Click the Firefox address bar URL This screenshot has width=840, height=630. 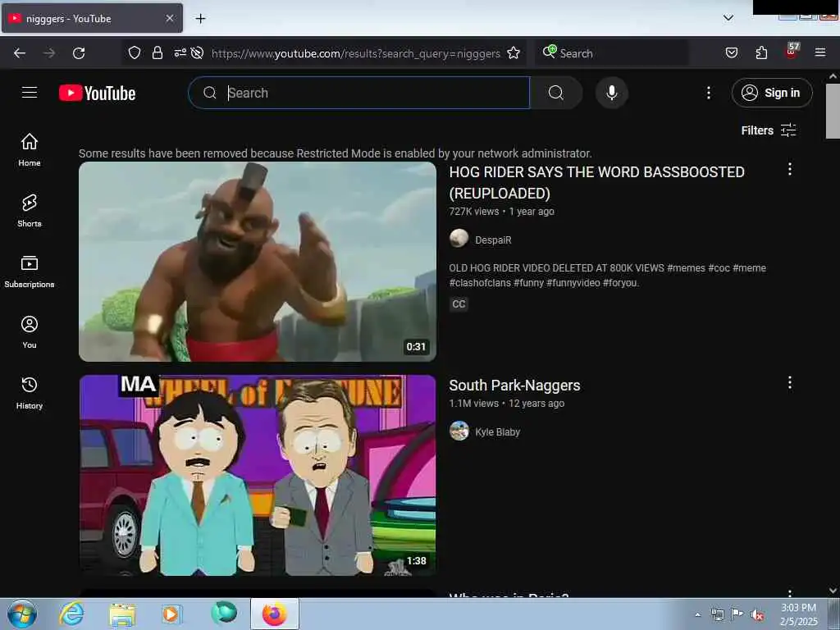[356, 53]
